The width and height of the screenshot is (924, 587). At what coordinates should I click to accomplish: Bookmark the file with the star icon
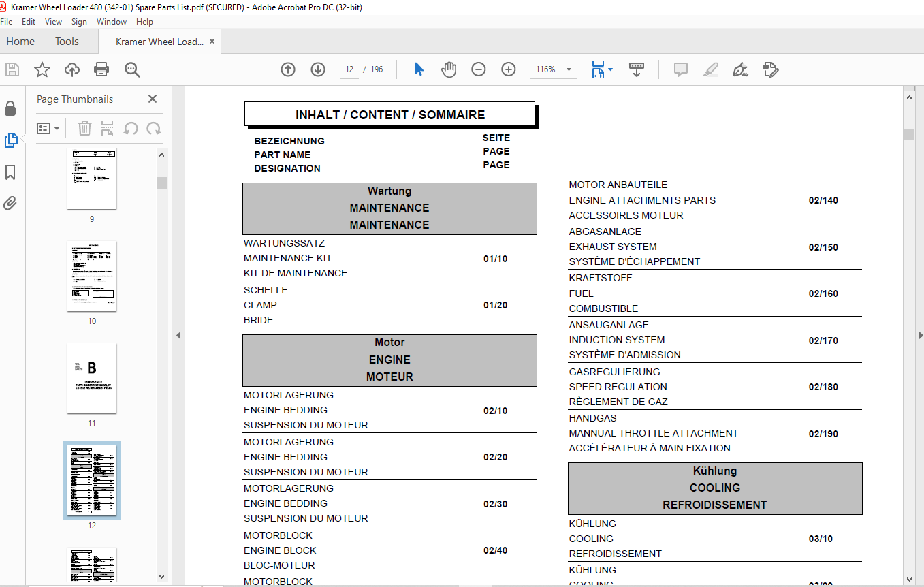click(42, 69)
